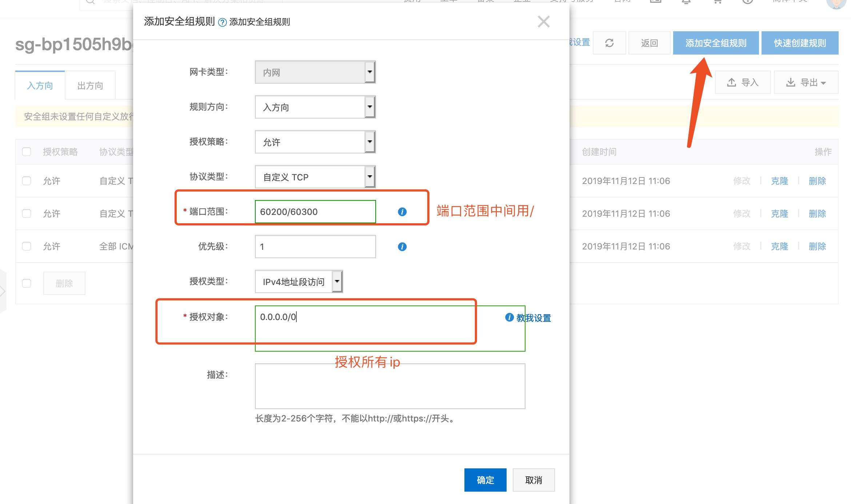Check the 全部 ICMP rule row checkbox
This screenshot has width=851, height=504.
click(27, 246)
